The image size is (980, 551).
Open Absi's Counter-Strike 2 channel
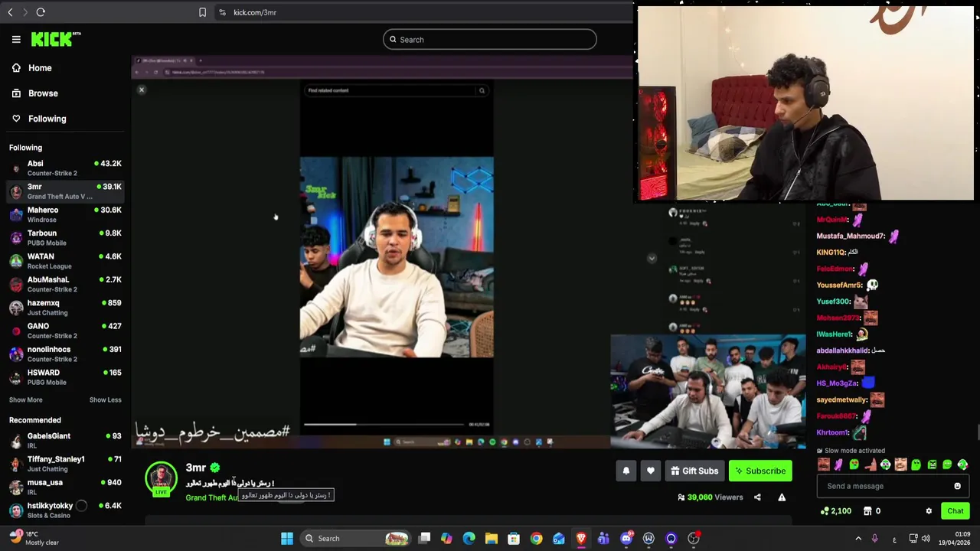click(x=65, y=168)
